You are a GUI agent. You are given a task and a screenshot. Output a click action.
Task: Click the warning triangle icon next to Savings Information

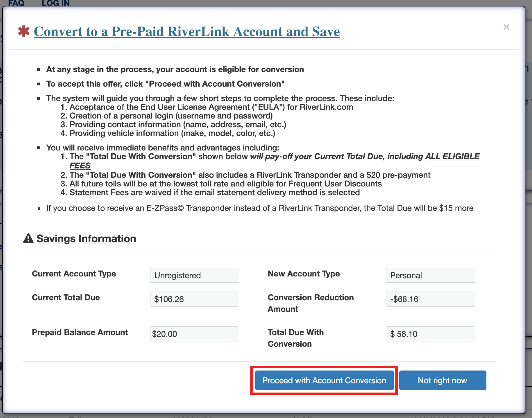pyautogui.click(x=28, y=238)
